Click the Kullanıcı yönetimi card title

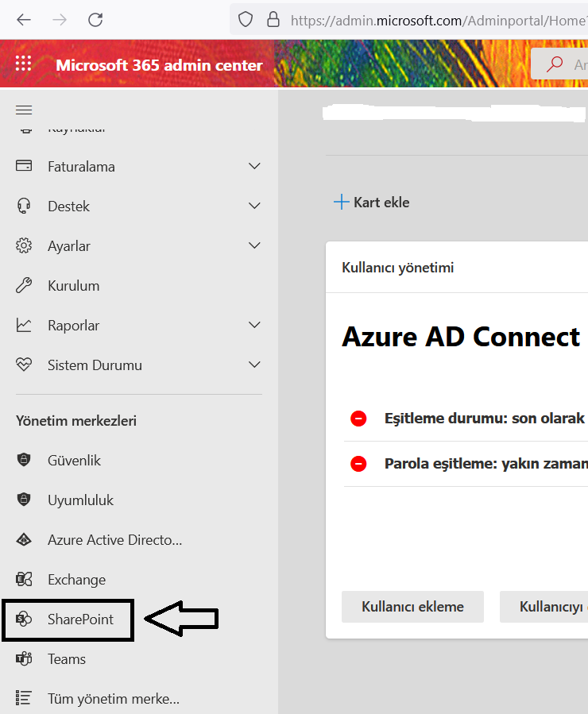pyautogui.click(x=397, y=268)
